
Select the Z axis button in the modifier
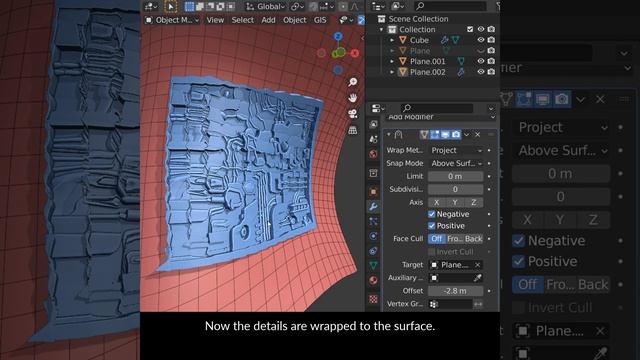click(x=473, y=202)
